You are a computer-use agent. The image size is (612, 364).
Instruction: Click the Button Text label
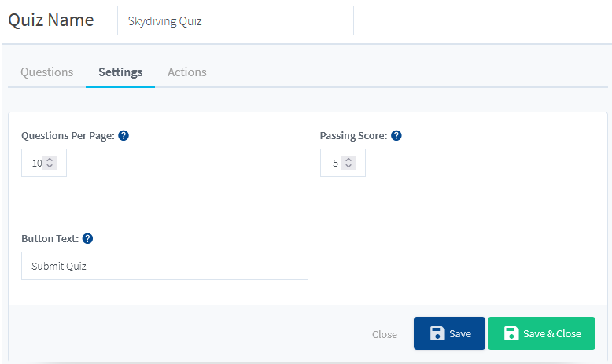click(x=50, y=239)
